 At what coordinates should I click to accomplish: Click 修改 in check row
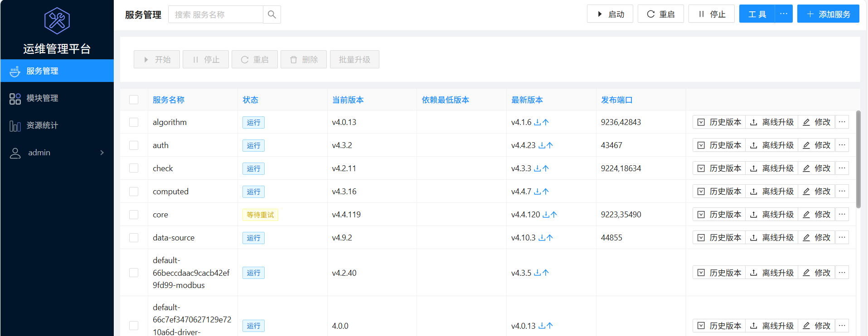817,168
